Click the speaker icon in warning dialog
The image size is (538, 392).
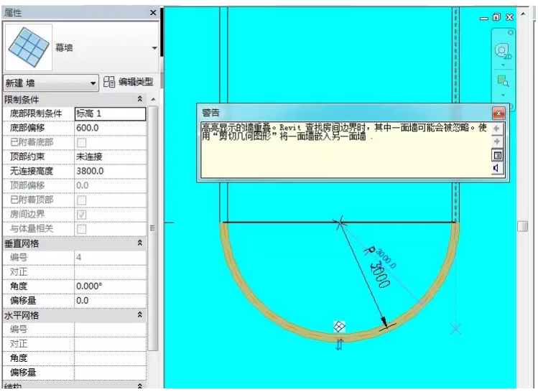coord(496,168)
